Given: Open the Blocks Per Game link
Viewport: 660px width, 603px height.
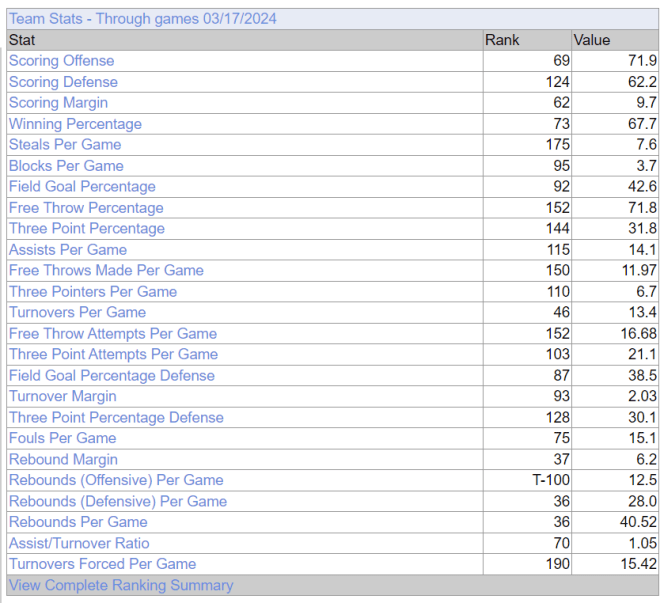Looking at the screenshot, I should [x=66, y=165].
